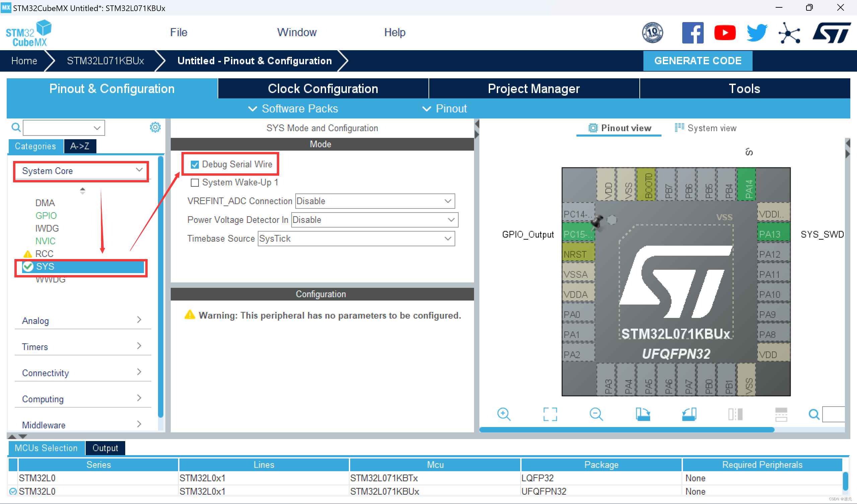857x504 pixels.
Task: Switch to Project Manager tab
Action: tap(534, 88)
